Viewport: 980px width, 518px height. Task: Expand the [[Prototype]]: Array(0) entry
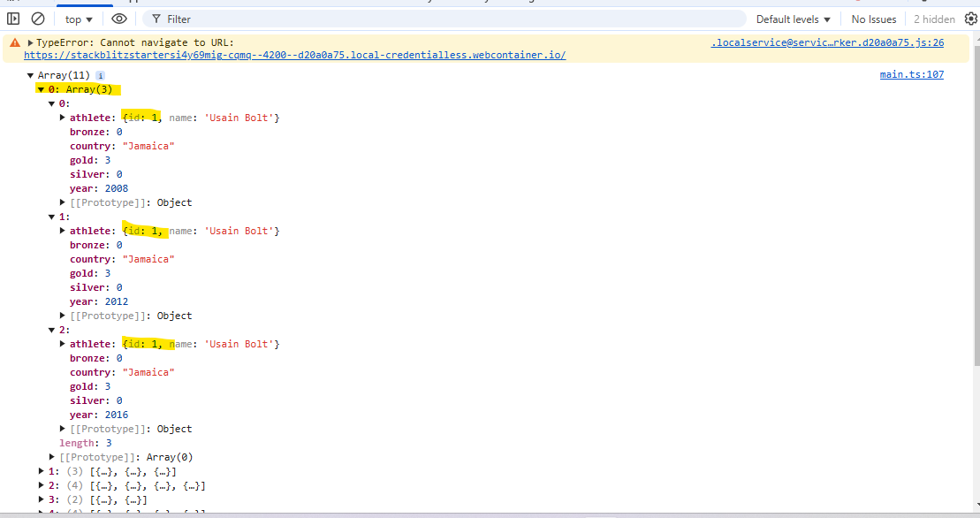pyautogui.click(x=51, y=457)
